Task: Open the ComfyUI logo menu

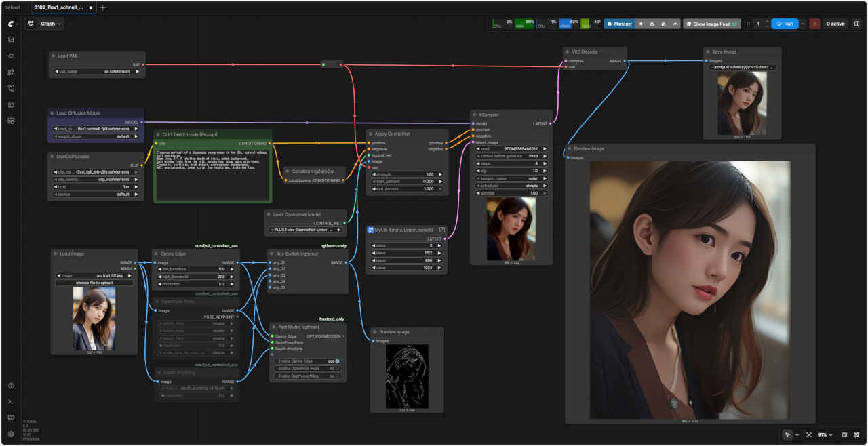Action: pyautogui.click(x=11, y=24)
